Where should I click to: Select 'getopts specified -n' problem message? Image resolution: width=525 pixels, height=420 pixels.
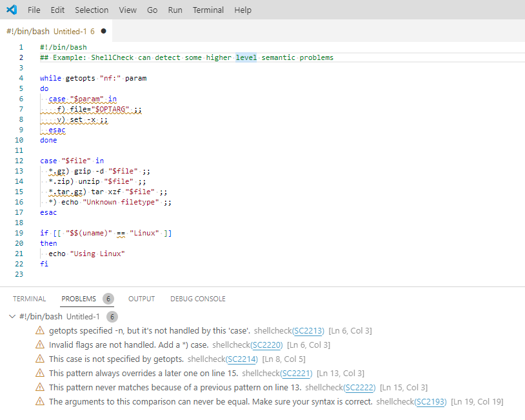click(x=150, y=331)
